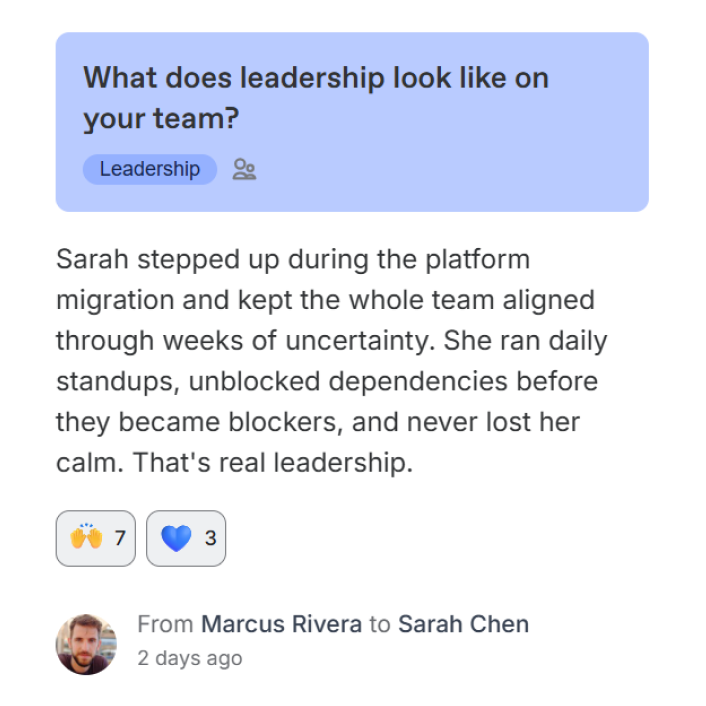
Task: Click the "2 days ago" timestamp
Action: coord(190,658)
